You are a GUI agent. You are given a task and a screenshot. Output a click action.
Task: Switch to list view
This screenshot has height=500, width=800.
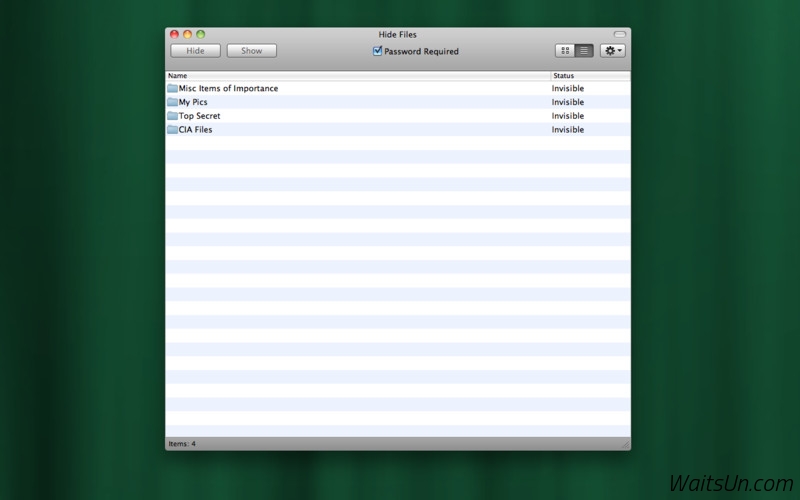tap(584, 51)
